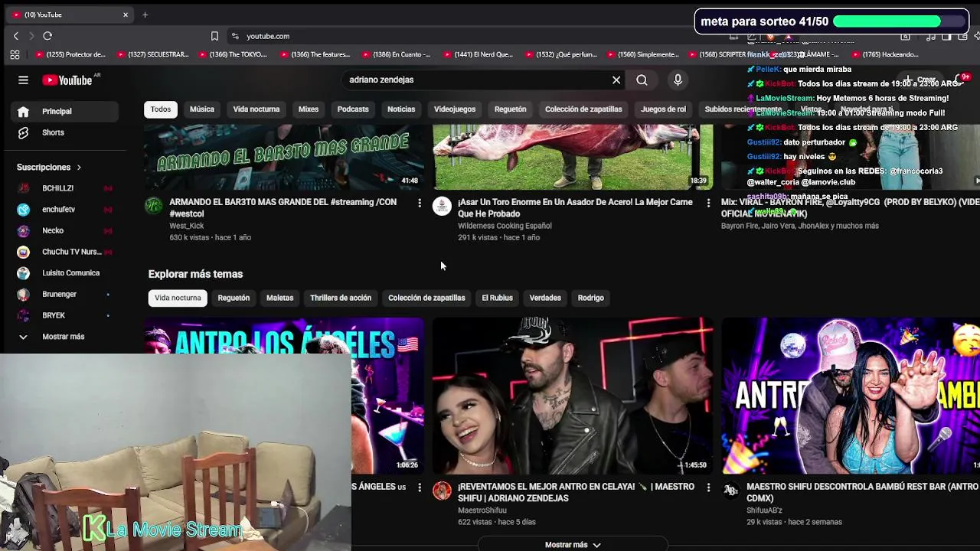Choose Maletas explore topic chip

pos(279,298)
